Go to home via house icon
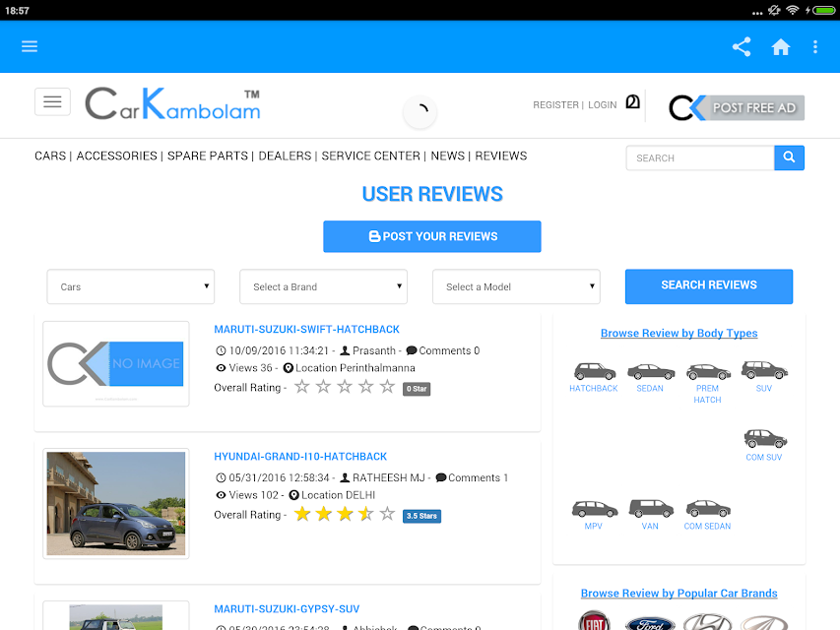This screenshot has width=840, height=630. [781, 46]
